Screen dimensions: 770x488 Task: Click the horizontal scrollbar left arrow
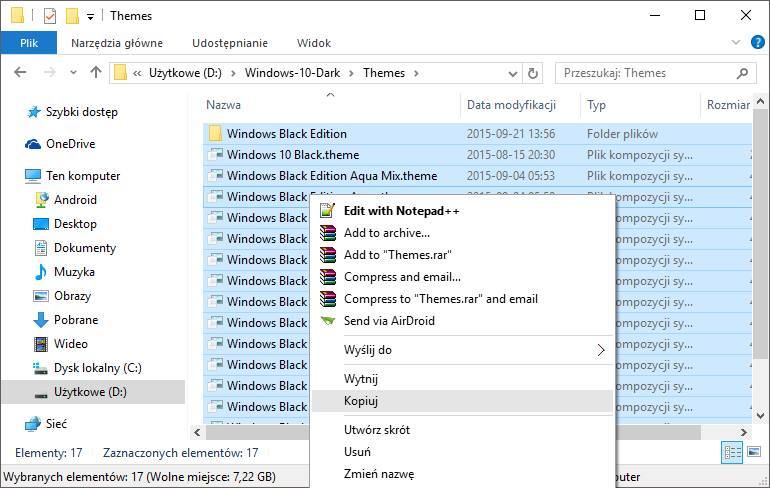coord(197,432)
